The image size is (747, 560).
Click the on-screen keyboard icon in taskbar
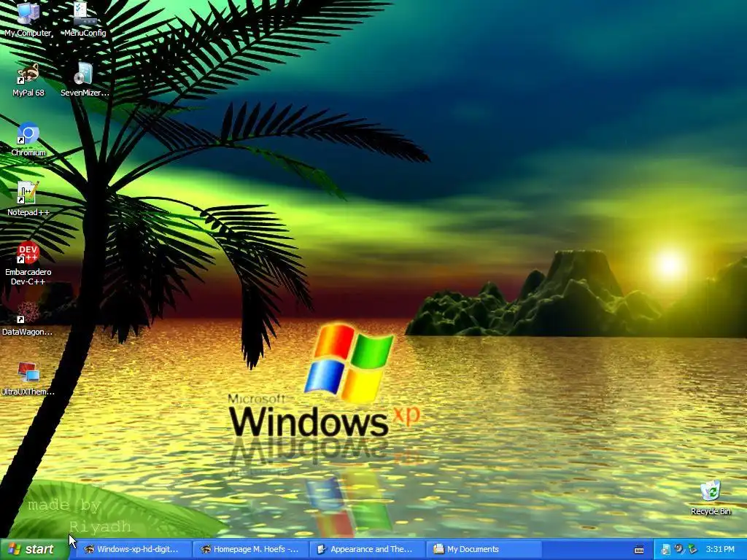(x=639, y=550)
